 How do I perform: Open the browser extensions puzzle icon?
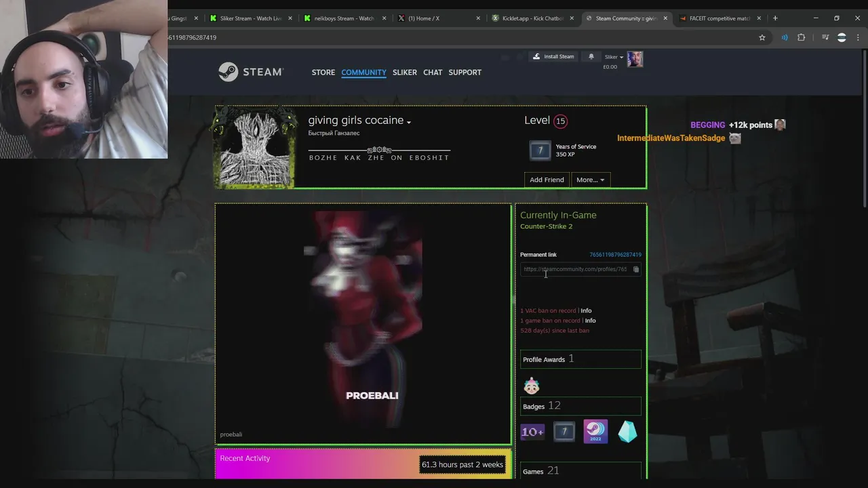802,37
